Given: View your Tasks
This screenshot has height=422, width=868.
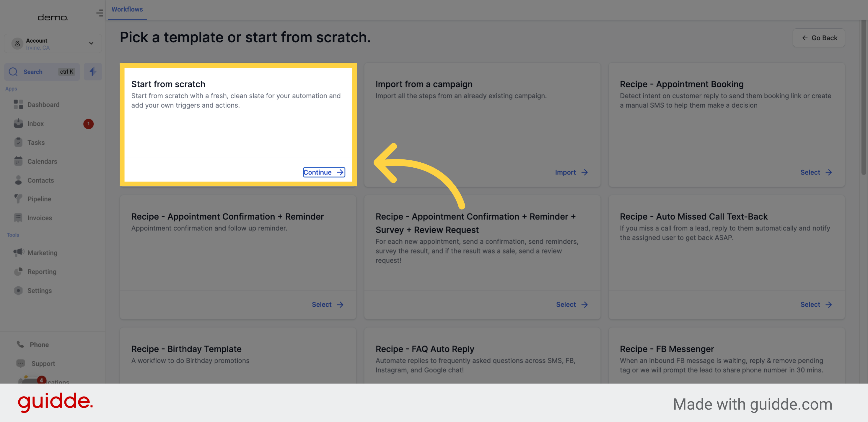Looking at the screenshot, I should (x=36, y=142).
